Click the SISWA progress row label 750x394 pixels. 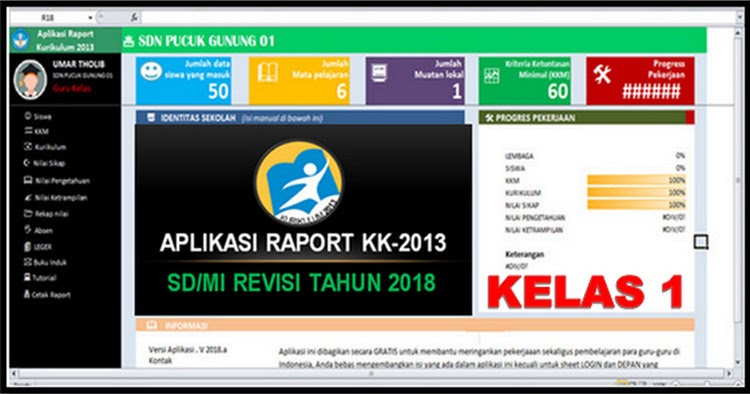pos(515,168)
